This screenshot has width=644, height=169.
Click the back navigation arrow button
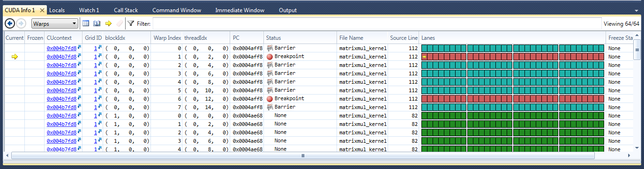click(9, 23)
